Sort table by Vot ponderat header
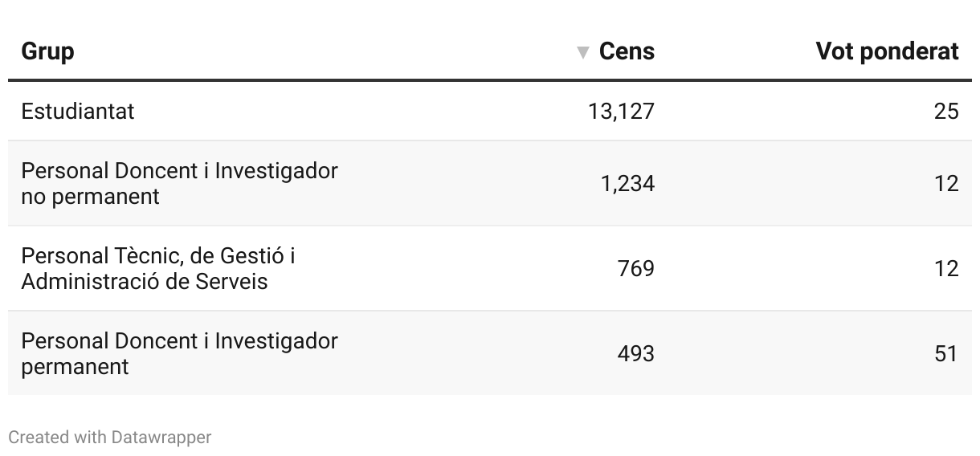 tap(887, 51)
